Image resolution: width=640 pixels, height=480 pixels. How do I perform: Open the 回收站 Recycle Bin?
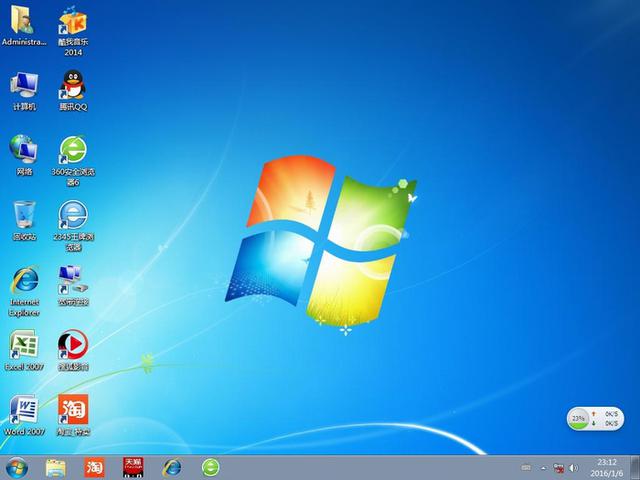click(24, 215)
